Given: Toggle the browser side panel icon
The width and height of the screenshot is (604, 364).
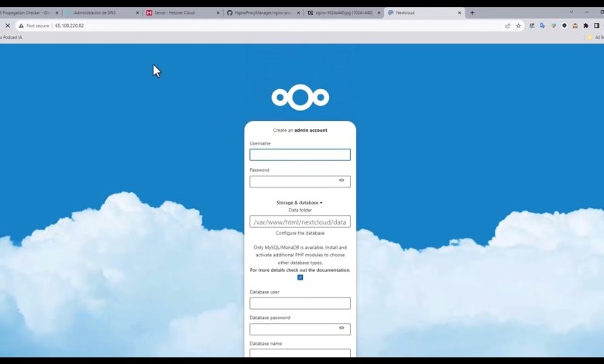Looking at the screenshot, I should point(597,26).
